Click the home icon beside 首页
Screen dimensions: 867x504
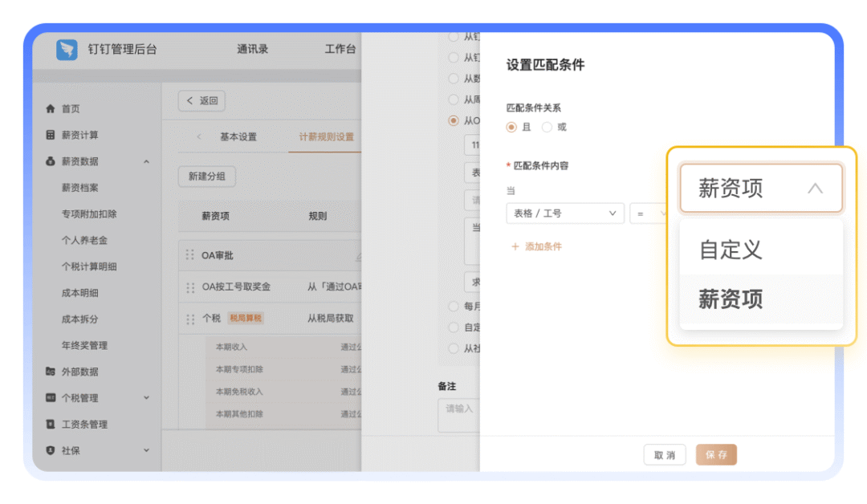point(51,108)
